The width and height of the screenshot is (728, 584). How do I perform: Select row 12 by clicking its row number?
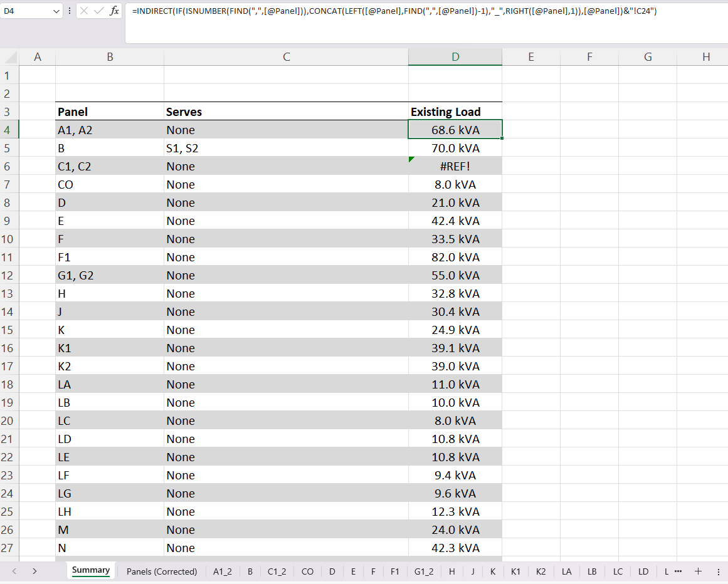tap(8, 275)
